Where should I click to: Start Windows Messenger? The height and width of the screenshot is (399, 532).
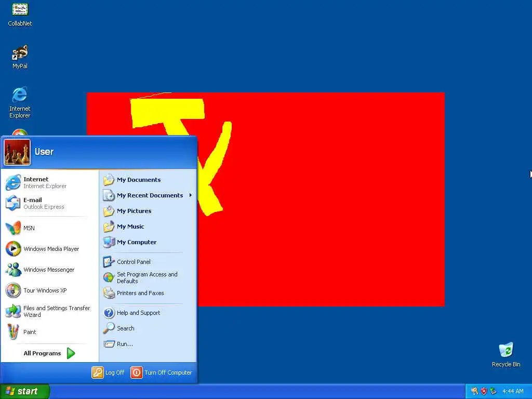pos(49,270)
